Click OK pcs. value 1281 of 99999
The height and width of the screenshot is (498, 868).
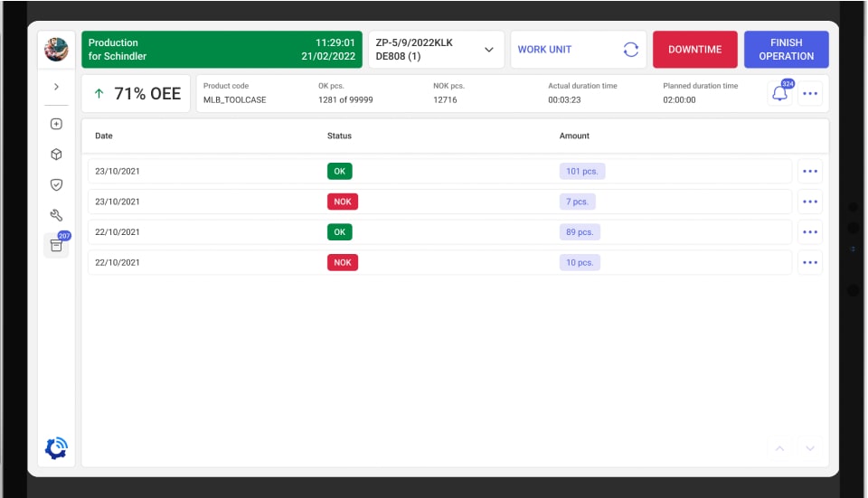pyautogui.click(x=345, y=99)
